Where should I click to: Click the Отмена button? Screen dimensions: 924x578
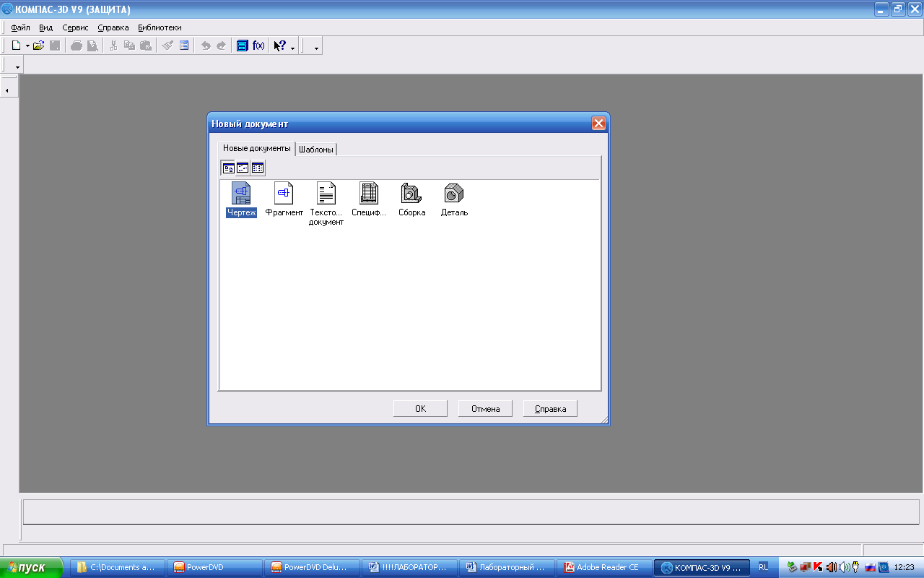(485, 409)
